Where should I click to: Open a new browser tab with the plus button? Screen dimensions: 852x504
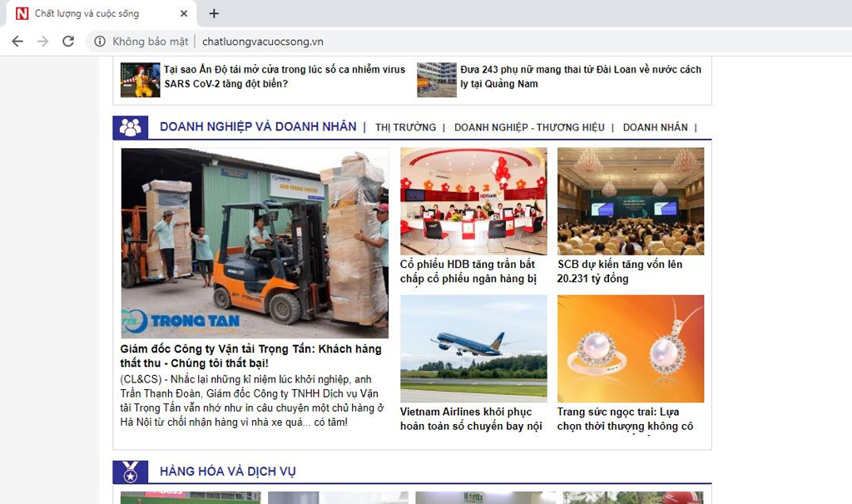(x=214, y=13)
